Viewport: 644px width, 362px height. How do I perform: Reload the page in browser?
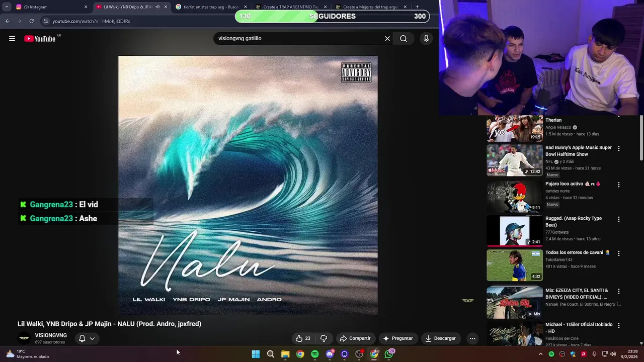point(31,21)
